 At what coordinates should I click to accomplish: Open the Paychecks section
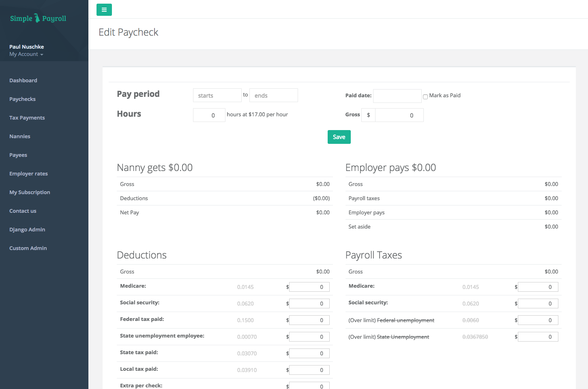point(22,99)
